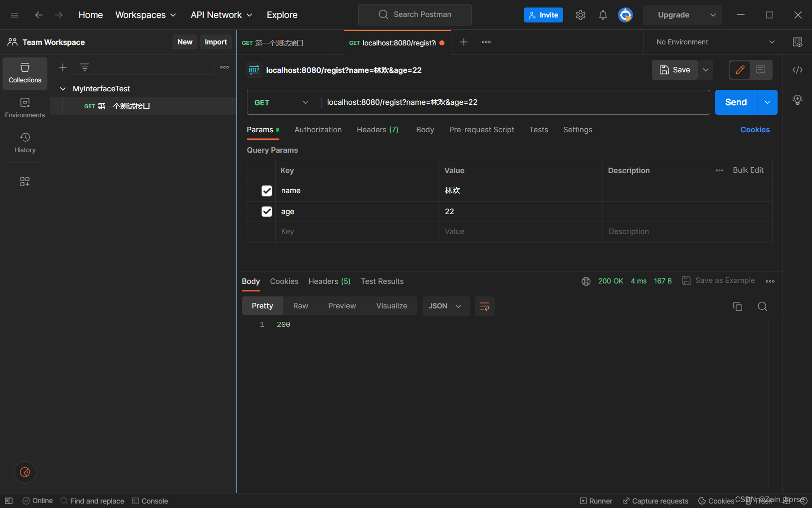Uncheck the age query parameter
The width and height of the screenshot is (812, 508).
[267, 212]
